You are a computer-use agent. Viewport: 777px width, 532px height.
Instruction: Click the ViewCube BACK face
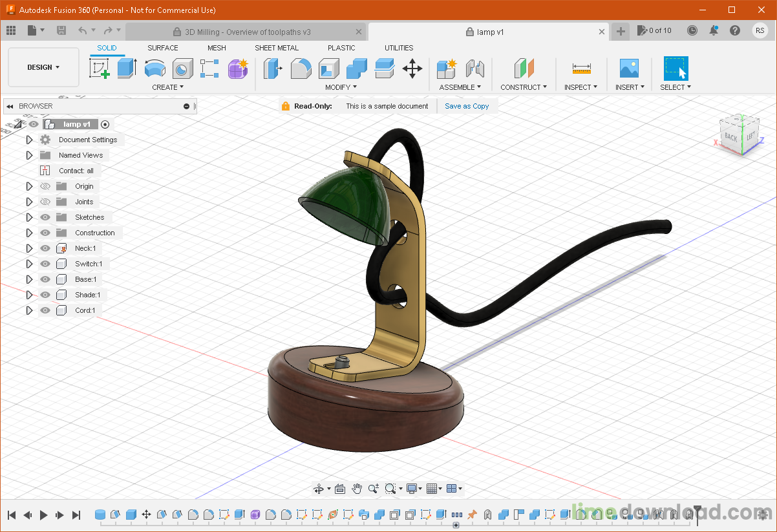[x=731, y=136]
